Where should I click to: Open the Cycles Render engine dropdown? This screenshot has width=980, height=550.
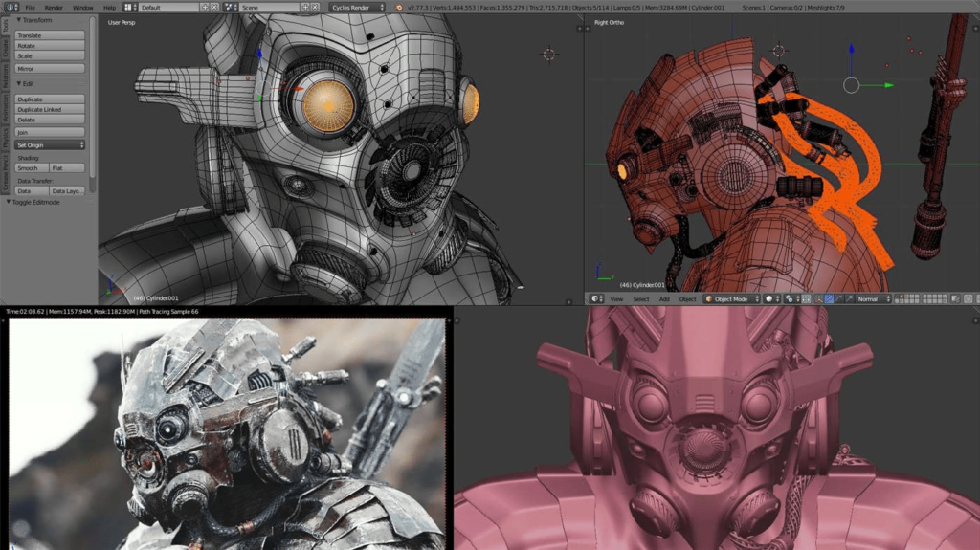click(x=356, y=7)
